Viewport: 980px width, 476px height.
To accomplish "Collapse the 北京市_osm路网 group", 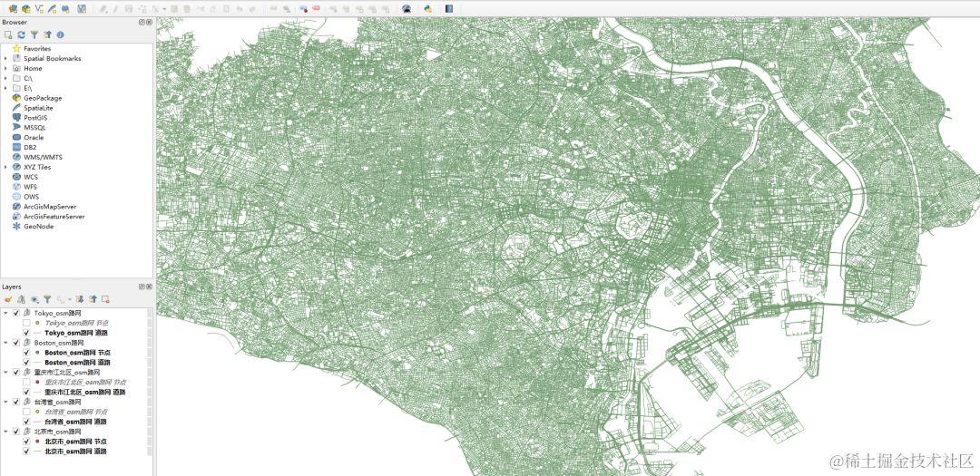I will [x=6, y=432].
